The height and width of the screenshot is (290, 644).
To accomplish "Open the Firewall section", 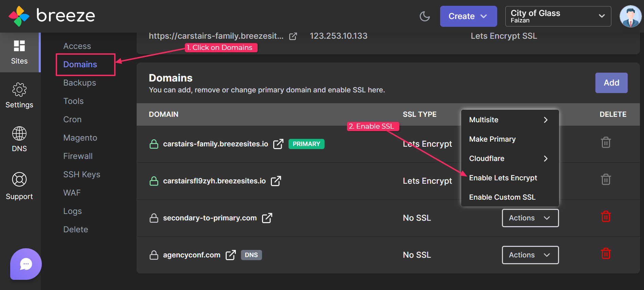I will (78, 156).
